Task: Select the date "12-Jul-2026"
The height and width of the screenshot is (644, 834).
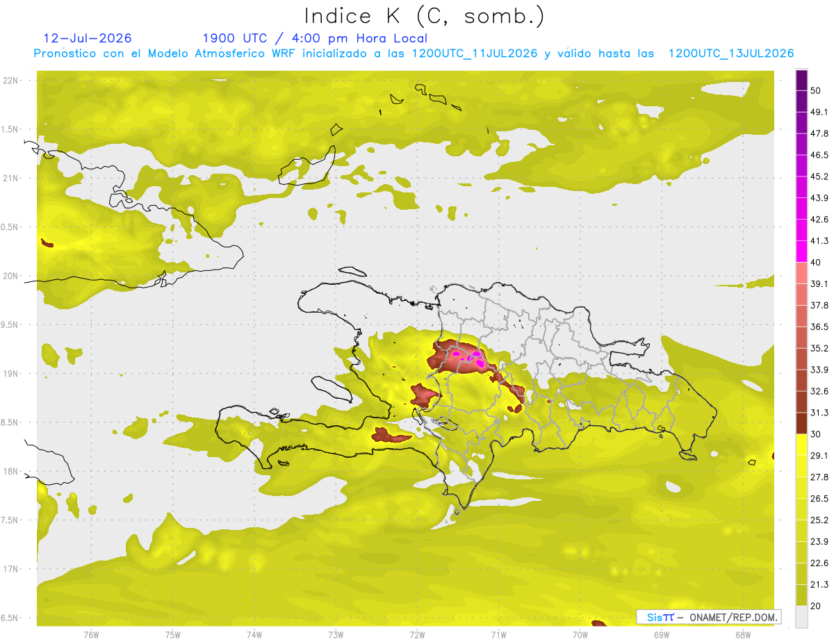Action: [x=87, y=38]
